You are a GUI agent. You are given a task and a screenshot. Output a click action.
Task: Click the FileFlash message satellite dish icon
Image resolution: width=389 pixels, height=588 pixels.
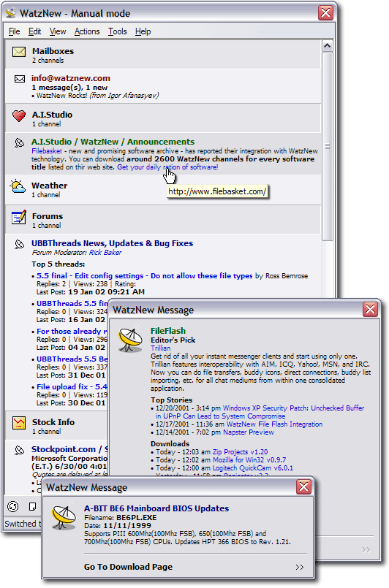click(130, 339)
